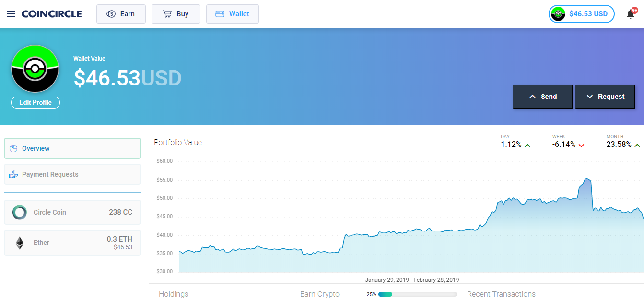Click the Earn Crypto 25% progress bar
Screen dimensions: 644x304
coord(417,294)
